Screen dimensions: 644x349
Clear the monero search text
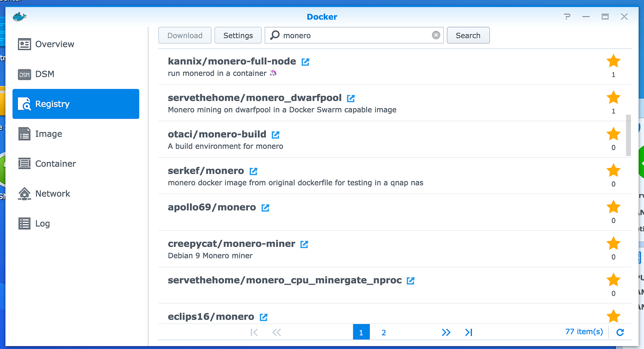[436, 35]
